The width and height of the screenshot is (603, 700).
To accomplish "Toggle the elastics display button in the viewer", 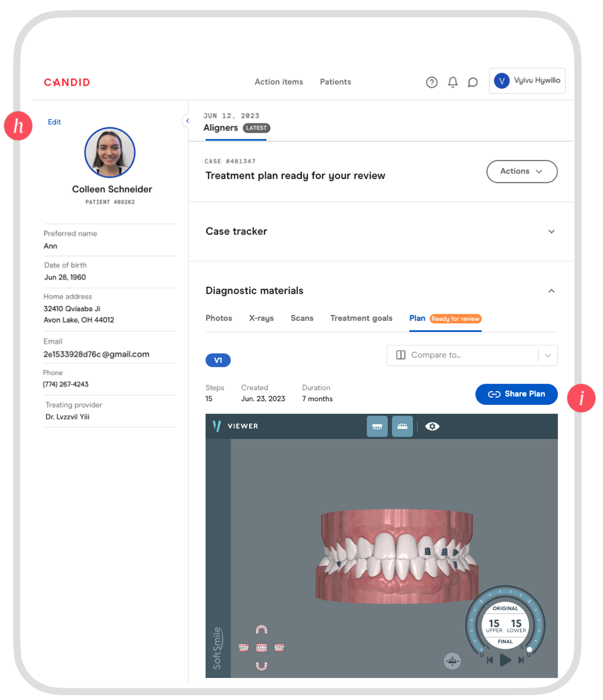I will pos(402,426).
